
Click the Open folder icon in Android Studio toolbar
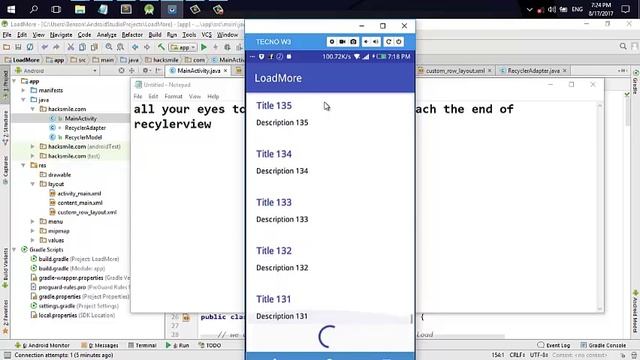pyautogui.click(x=7, y=47)
